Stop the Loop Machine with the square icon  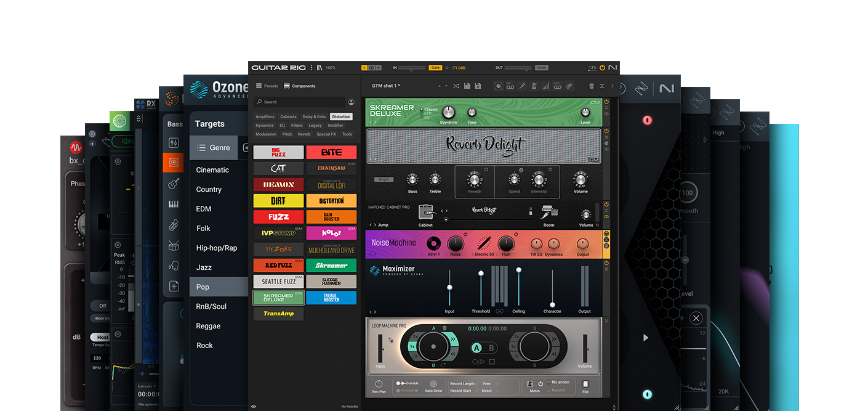pyautogui.click(x=492, y=362)
